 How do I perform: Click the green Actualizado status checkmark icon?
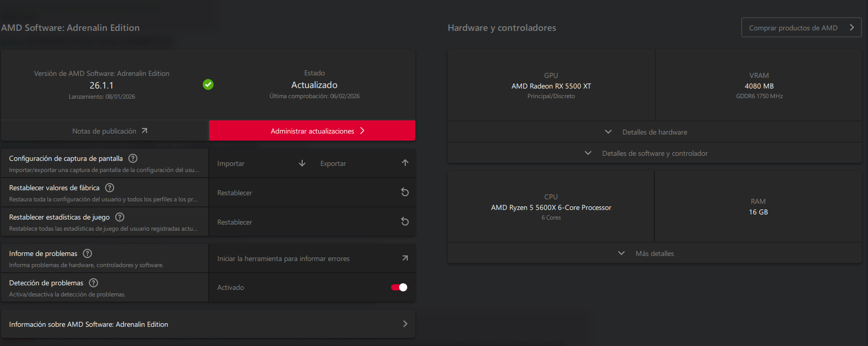(208, 84)
